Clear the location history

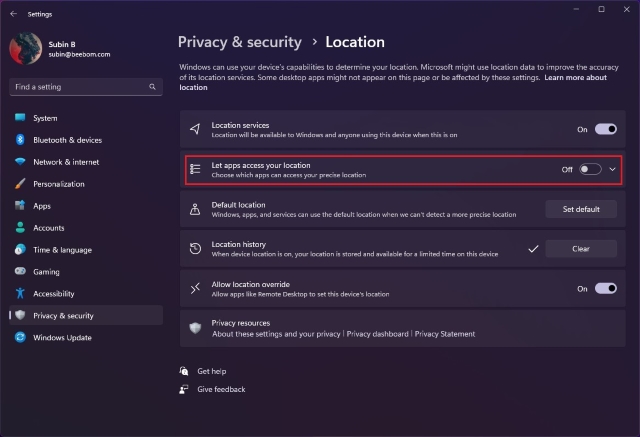581,249
